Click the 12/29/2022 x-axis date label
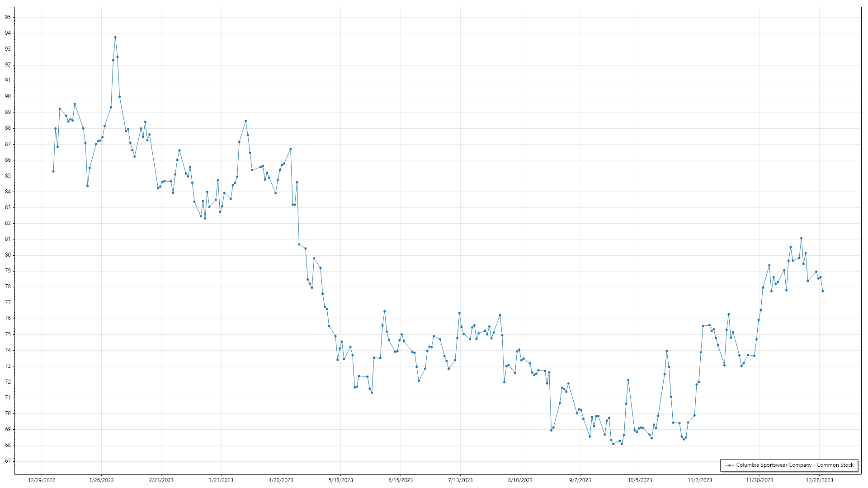Viewport: 868px width, 488px height. tap(42, 480)
